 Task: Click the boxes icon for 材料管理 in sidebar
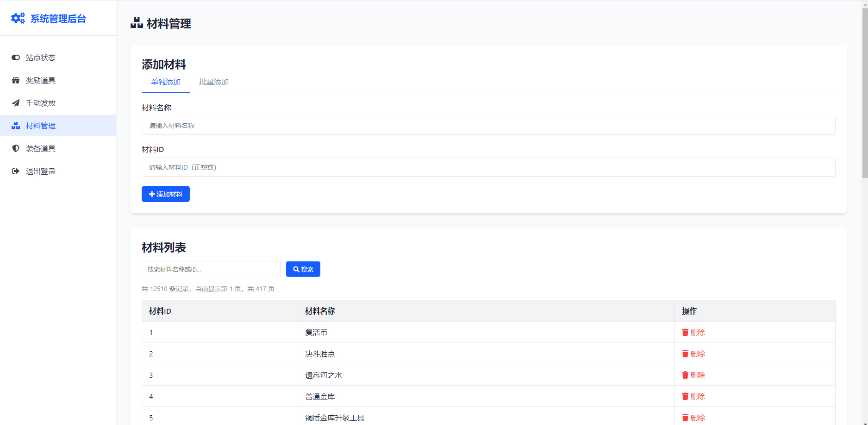click(x=16, y=126)
